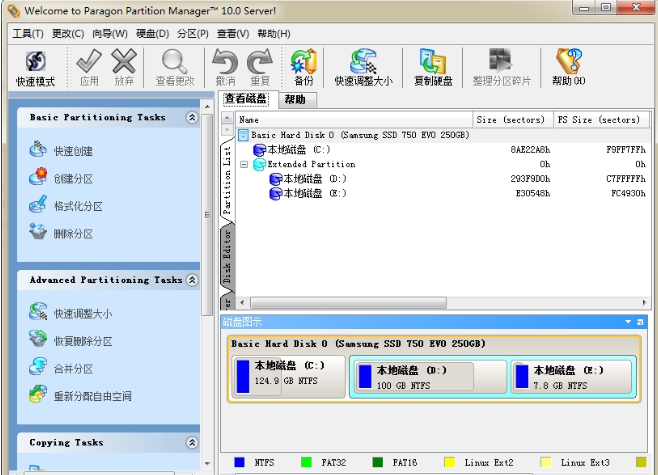The width and height of the screenshot is (658, 475).
Task: Select 快速创建 in Basic Partitioning Tasks
Action: [x=73, y=151]
